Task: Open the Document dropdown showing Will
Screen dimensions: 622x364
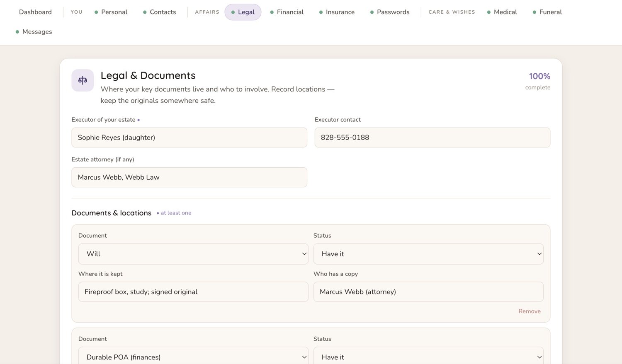Action: pos(193,254)
